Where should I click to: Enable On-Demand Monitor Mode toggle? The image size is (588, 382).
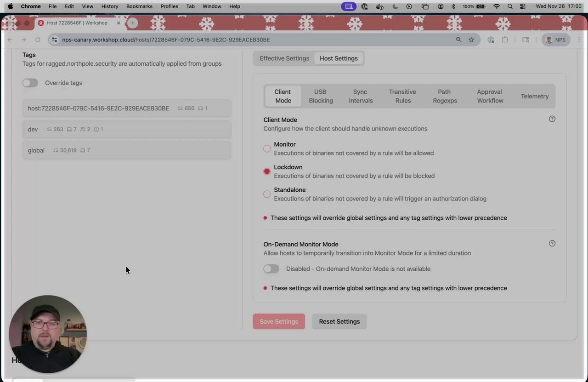[271, 269]
